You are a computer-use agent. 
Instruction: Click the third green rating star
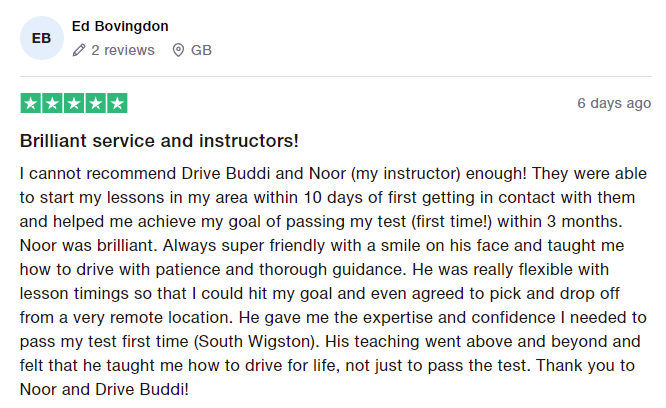pos(74,103)
